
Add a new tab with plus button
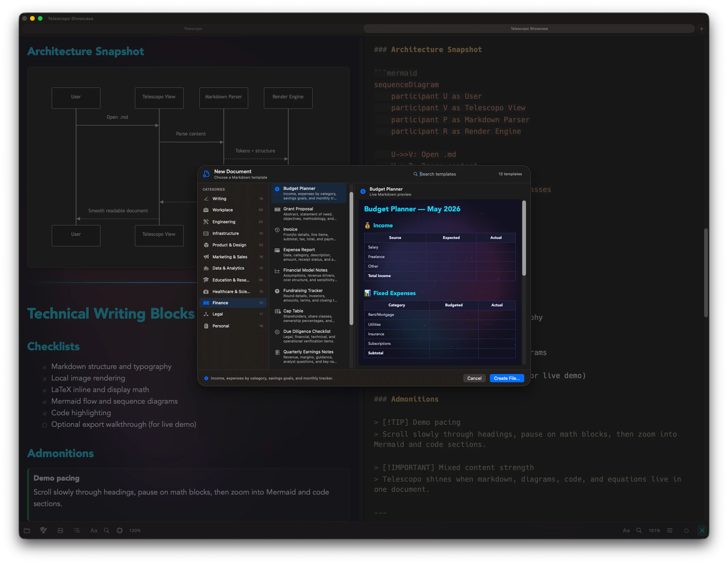tap(701, 29)
